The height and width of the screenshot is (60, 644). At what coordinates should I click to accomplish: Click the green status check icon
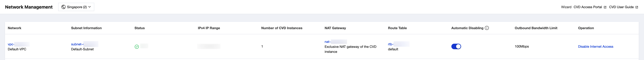coord(137,47)
